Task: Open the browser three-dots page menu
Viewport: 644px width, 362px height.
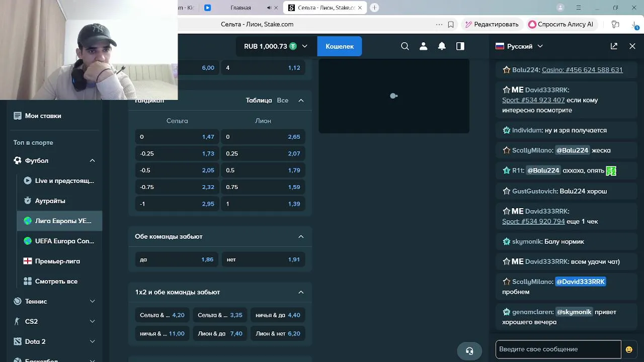Action: click(x=439, y=24)
